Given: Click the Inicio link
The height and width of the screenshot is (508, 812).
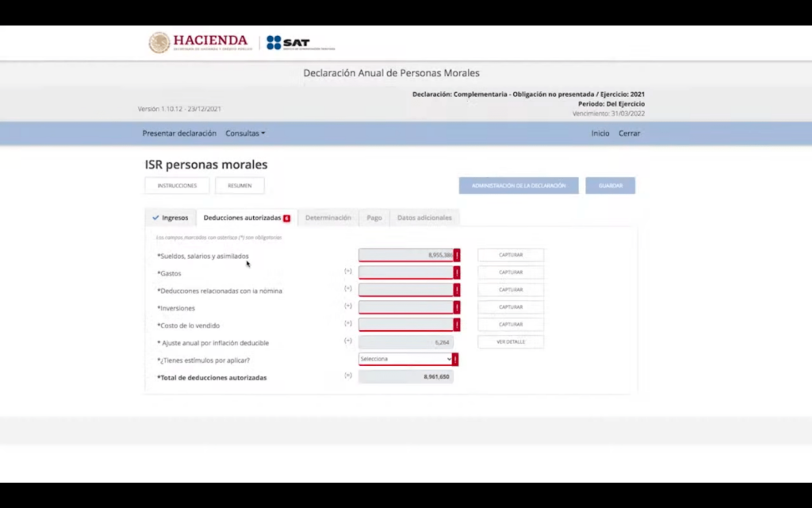Looking at the screenshot, I should click(600, 133).
